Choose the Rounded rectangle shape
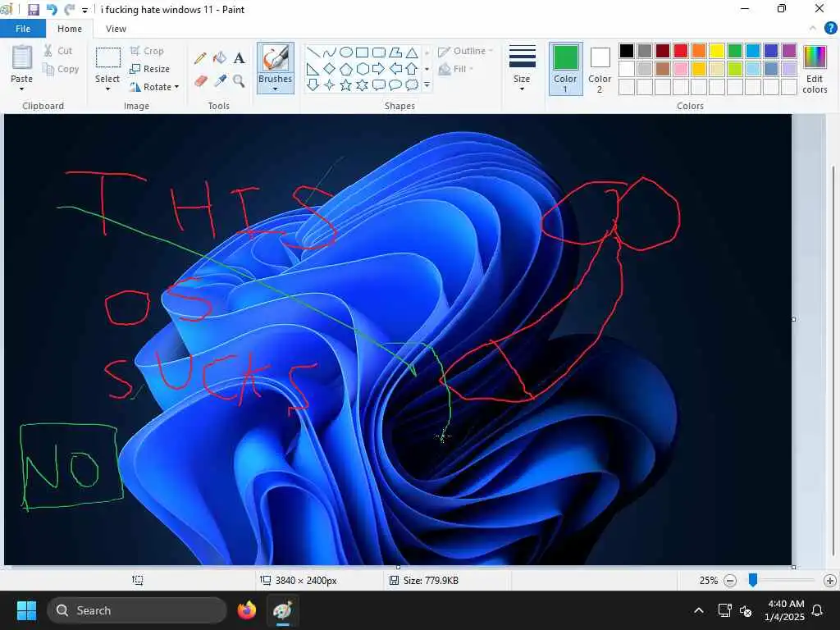This screenshot has height=630, width=840. point(379,52)
